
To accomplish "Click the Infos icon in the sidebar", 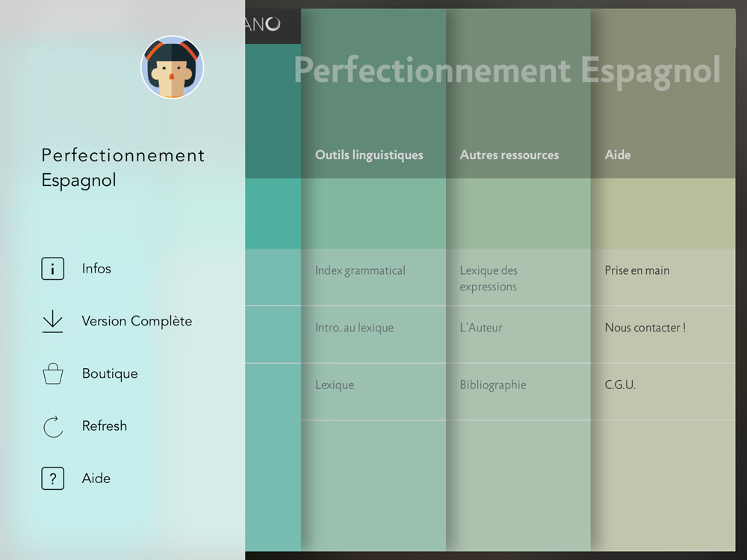I will (52, 269).
